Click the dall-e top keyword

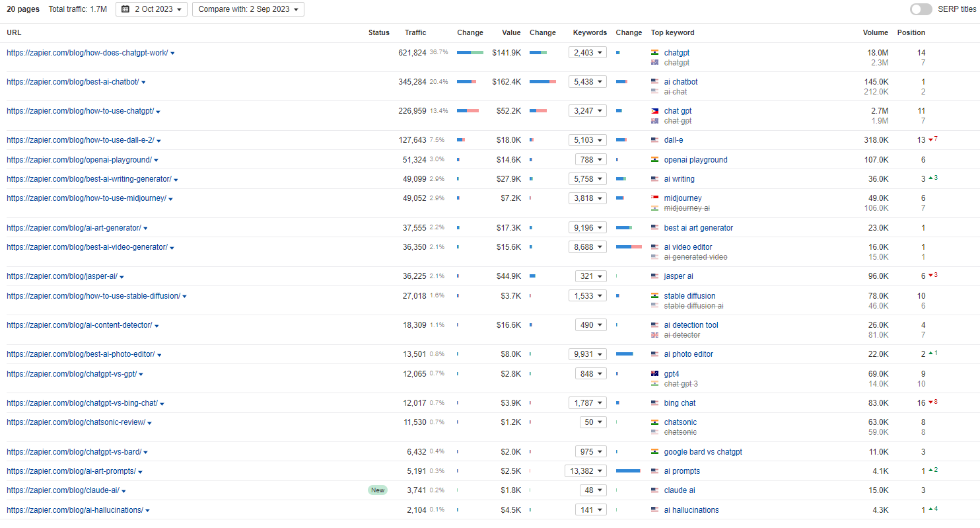(x=674, y=140)
